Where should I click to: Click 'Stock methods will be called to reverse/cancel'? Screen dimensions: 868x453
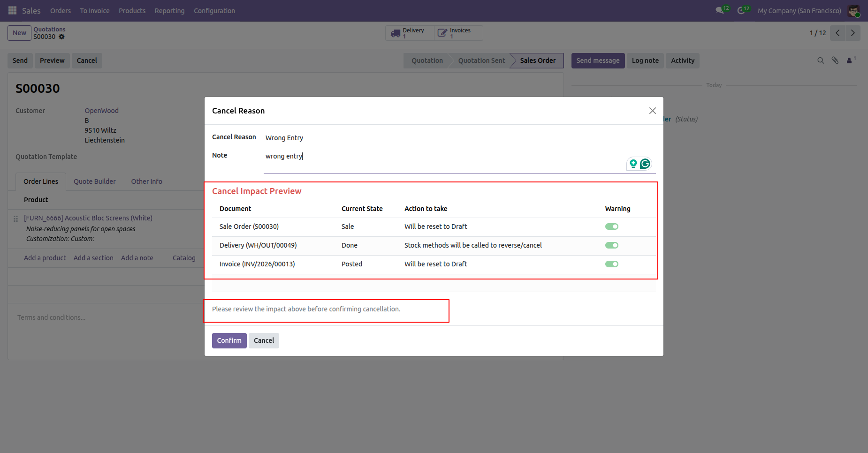[x=473, y=245]
